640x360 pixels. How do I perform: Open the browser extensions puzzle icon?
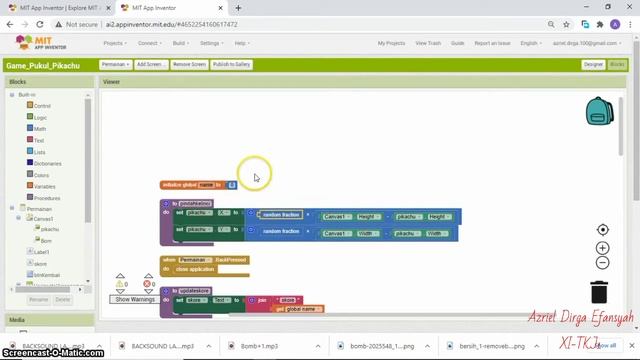pyautogui.click(x=600, y=24)
